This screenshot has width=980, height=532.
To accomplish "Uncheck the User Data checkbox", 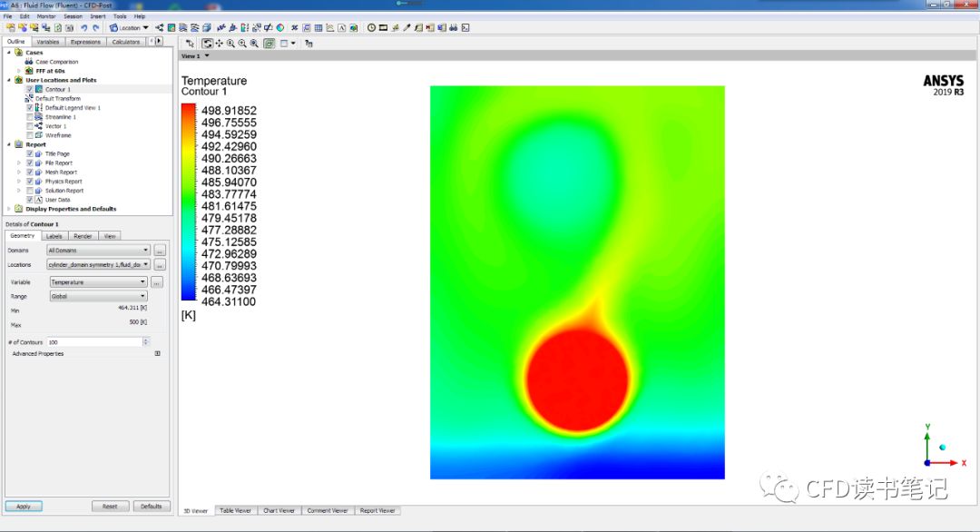I will click(29, 200).
